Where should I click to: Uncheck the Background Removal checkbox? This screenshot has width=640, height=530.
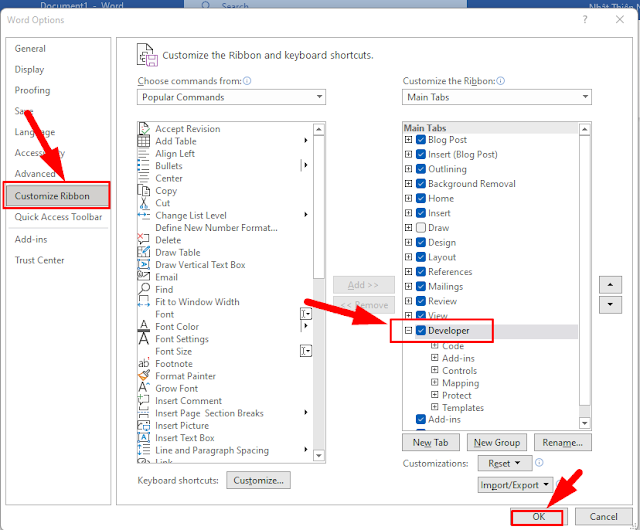tap(421, 184)
